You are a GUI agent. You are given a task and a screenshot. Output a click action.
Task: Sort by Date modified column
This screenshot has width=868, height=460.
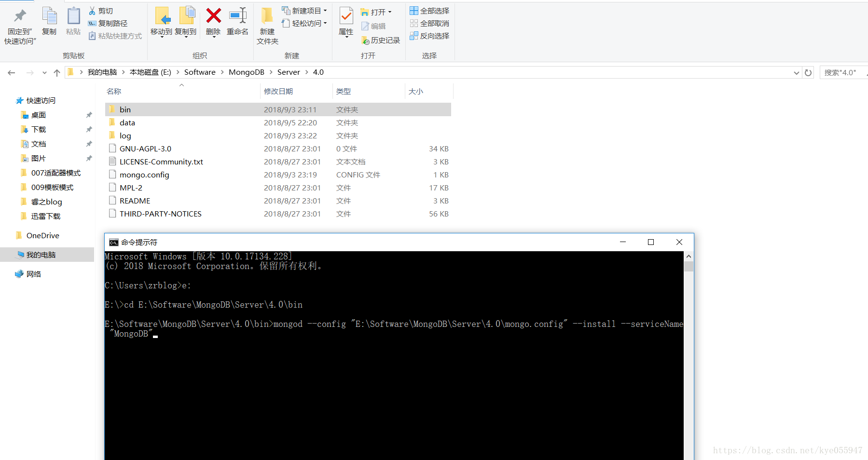coord(296,91)
